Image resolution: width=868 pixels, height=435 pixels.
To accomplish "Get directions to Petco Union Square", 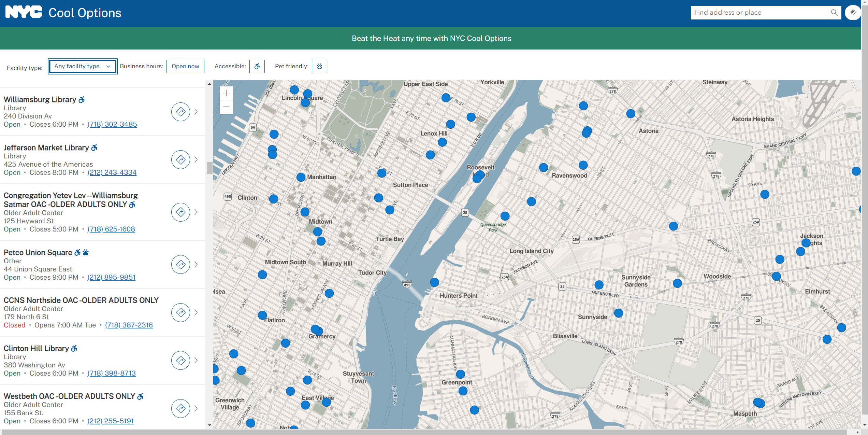I will pyautogui.click(x=180, y=264).
